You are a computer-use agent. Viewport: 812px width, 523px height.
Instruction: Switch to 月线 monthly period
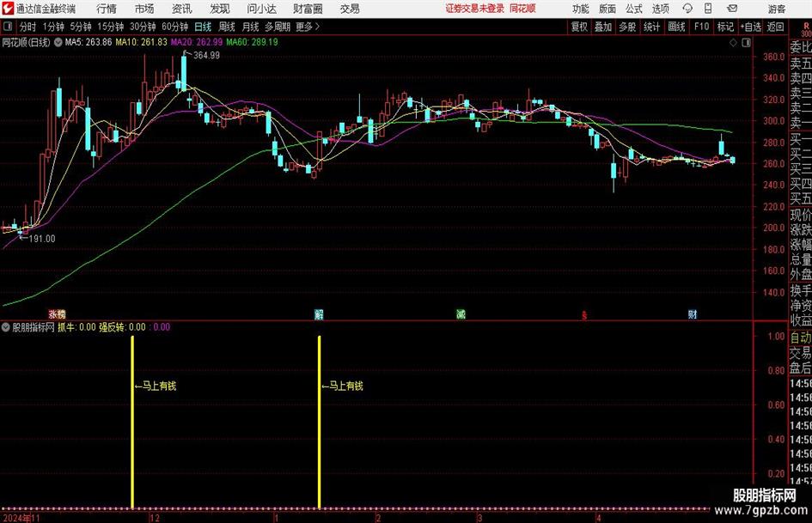[x=250, y=27]
